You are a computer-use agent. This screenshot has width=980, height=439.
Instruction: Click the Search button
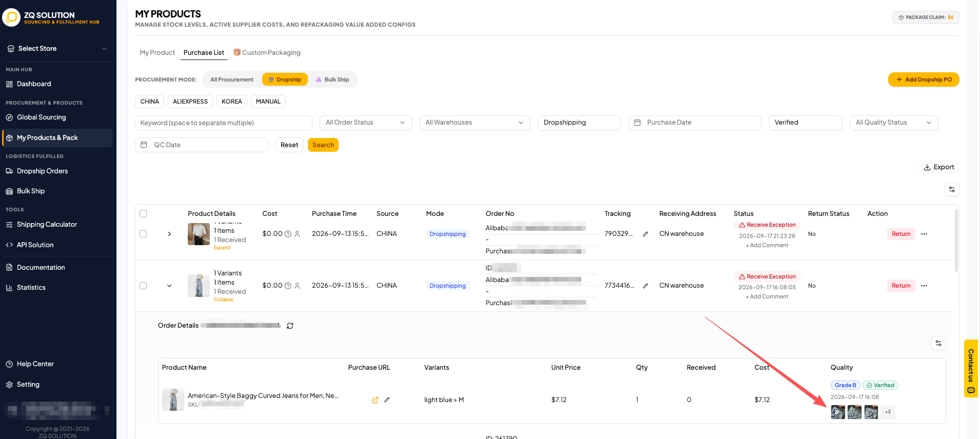click(323, 145)
